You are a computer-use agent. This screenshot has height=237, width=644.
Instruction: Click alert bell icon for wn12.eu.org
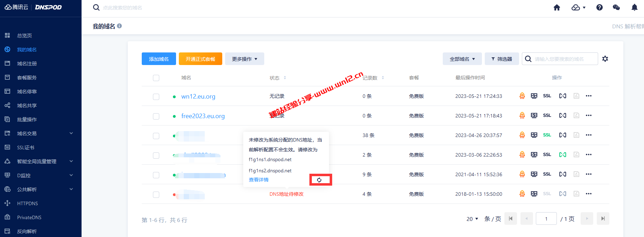[x=522, y=96]
